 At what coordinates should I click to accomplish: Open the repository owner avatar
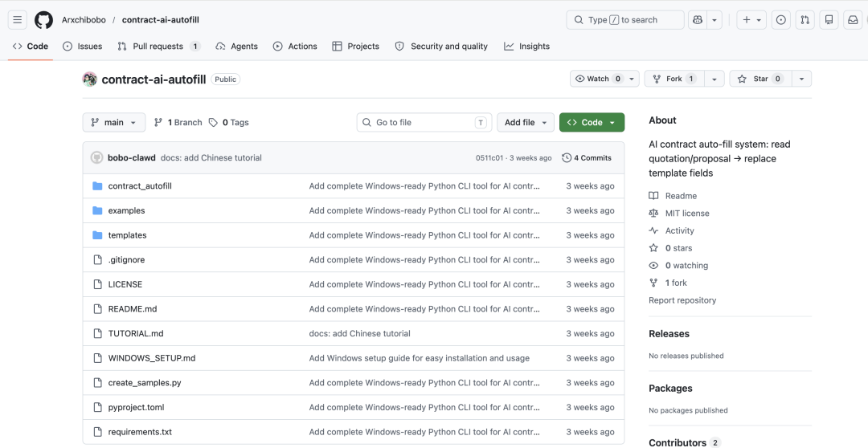coord(90,79)
